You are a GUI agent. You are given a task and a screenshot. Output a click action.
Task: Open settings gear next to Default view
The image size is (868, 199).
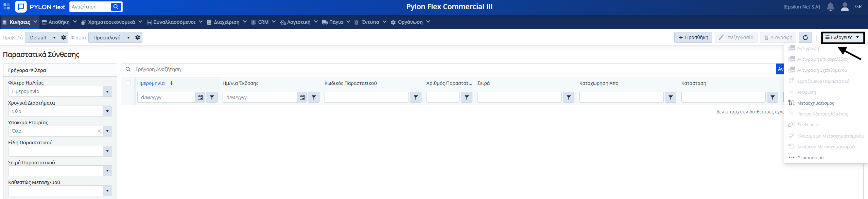(64, 37)
